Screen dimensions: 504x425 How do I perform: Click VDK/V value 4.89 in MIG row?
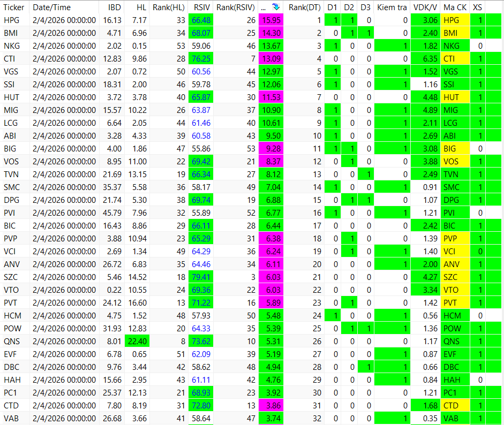[x=426, y=110]
